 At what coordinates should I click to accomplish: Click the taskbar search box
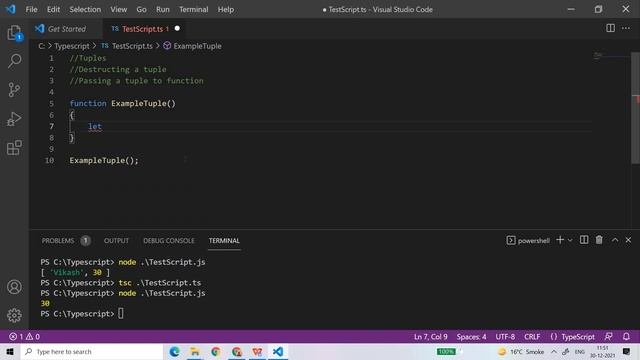pyautogui.click(x=92, y=351)
